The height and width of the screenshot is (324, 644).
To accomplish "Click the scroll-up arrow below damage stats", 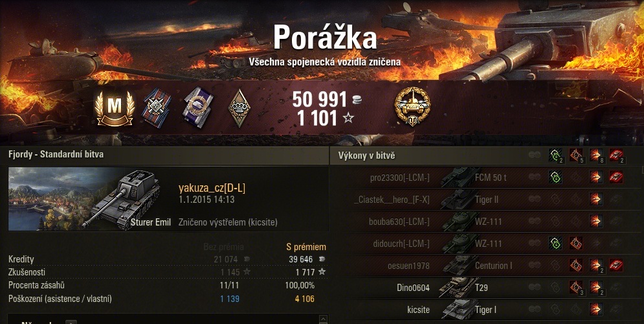I will 323,319.
